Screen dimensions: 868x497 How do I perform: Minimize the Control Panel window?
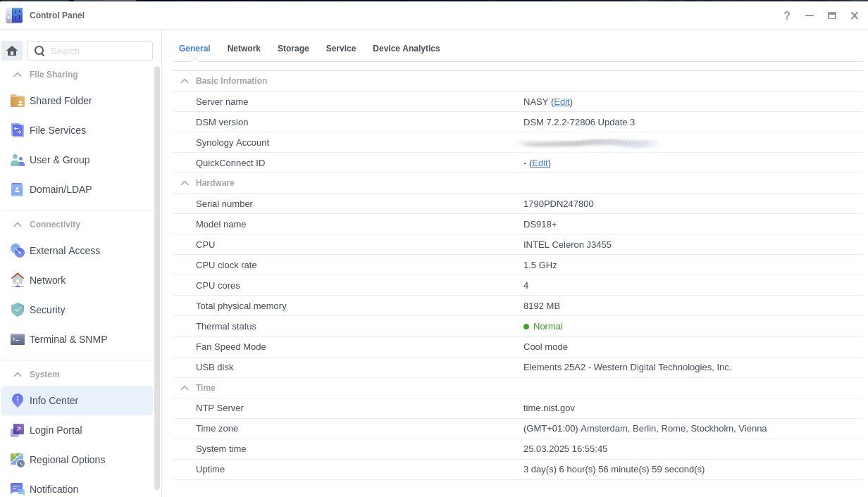[810, 15]
